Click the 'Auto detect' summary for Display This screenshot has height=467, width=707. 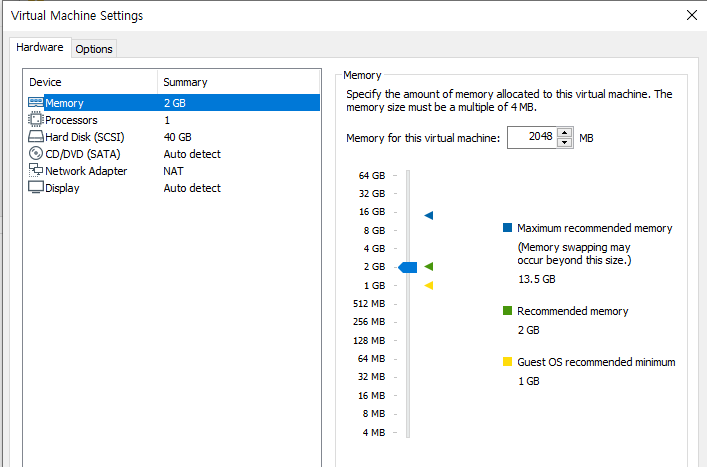[192, 188]
